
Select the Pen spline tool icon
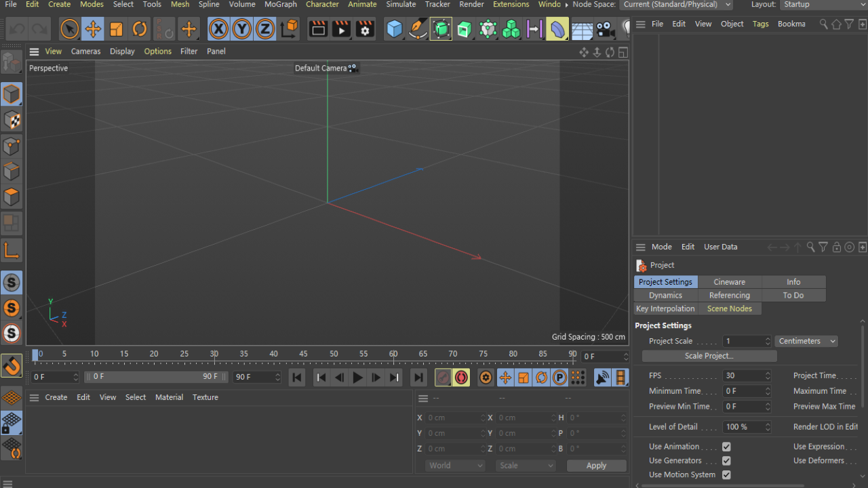417,29
